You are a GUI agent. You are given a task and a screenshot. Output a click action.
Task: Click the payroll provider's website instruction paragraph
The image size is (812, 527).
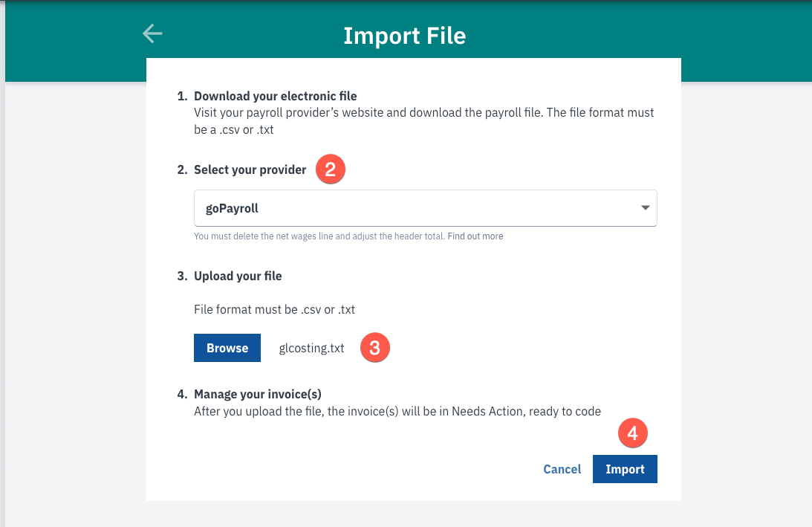[x=423, y=120]
